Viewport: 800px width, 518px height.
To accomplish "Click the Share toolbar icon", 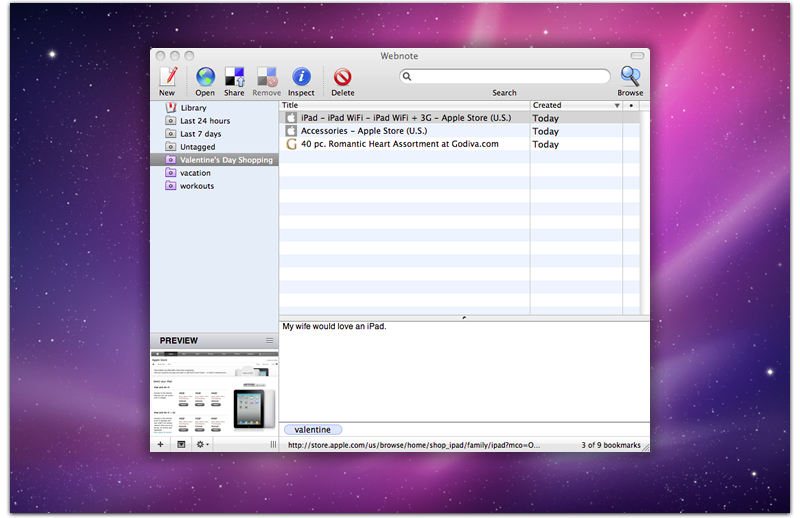I will tap(234, 77).
